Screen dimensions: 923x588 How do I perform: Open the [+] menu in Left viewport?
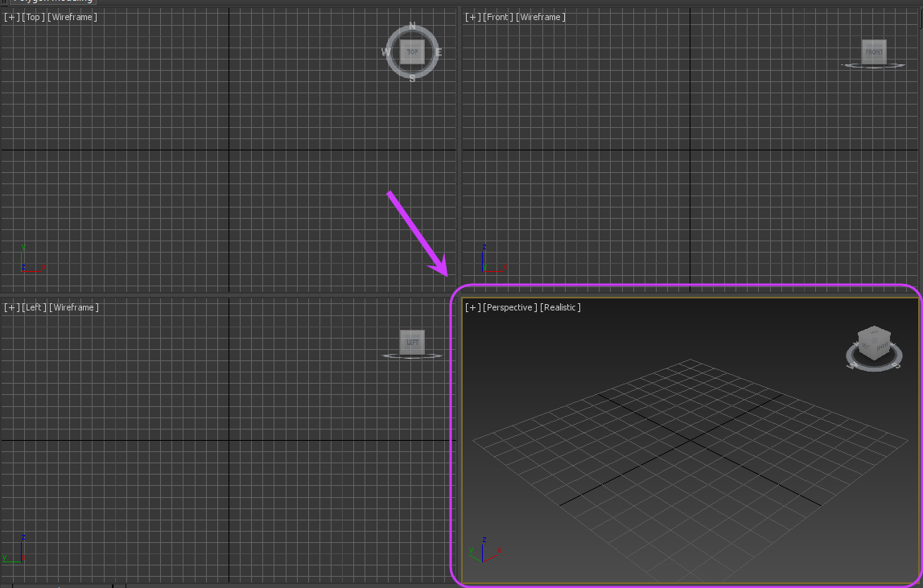click(11, 307)
